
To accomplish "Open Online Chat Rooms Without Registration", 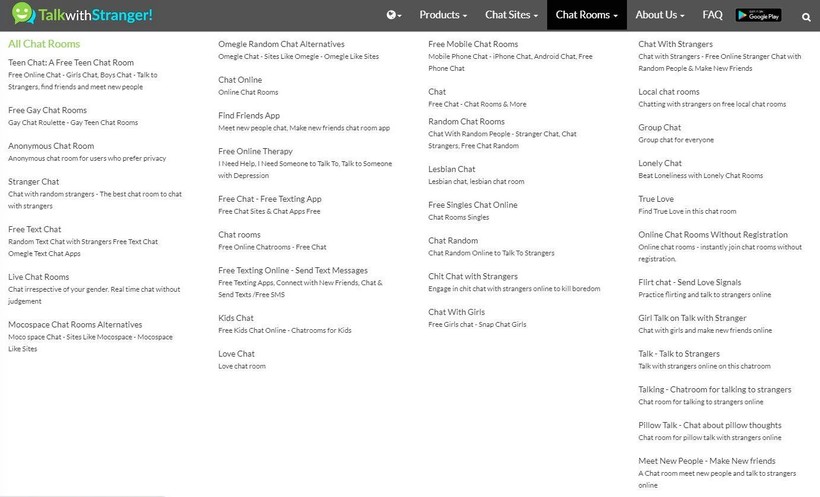I will [713, 234].
